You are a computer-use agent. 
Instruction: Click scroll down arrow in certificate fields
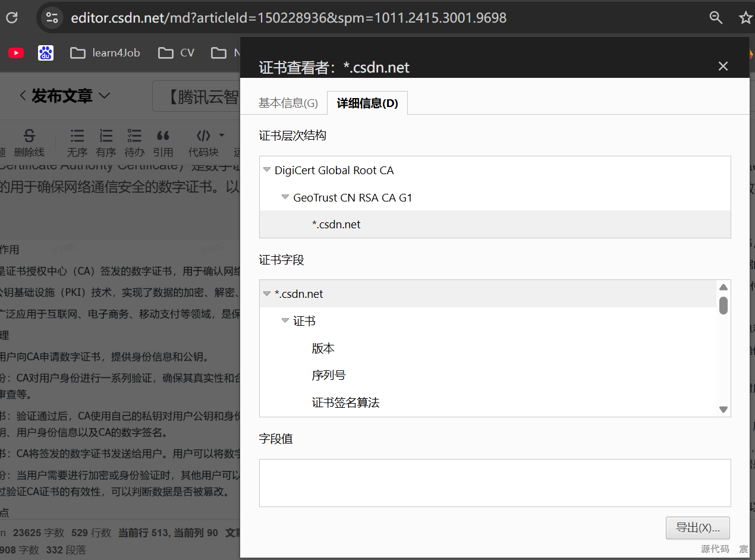(x=723, y=409)
